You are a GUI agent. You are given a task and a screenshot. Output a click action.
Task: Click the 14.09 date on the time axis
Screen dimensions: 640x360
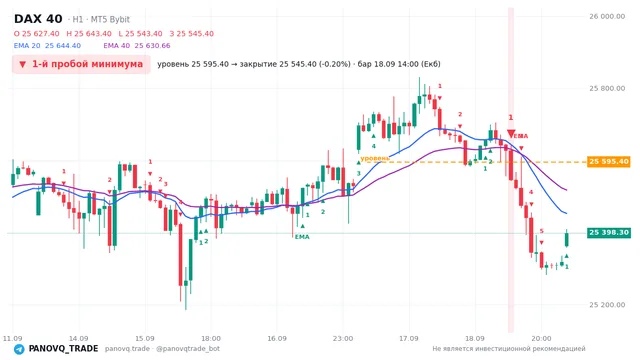click(x=78, y=338)
